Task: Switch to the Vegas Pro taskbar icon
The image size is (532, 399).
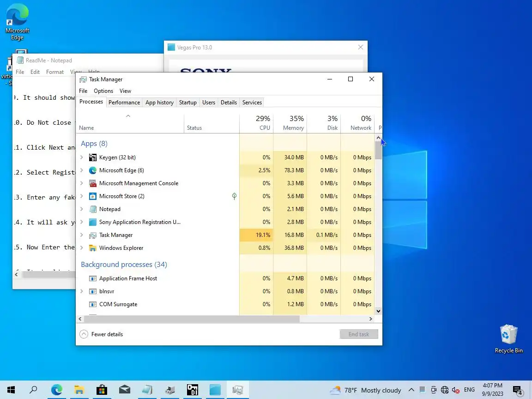Action: [x=215, y=390]
